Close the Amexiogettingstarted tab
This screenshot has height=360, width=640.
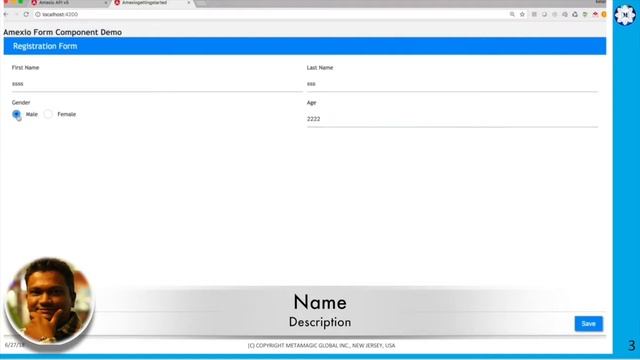(189, 3)
